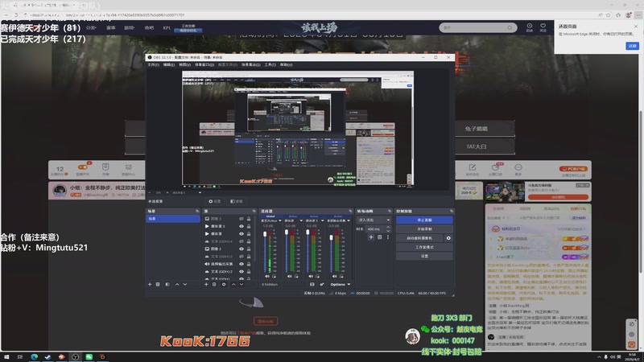The height and width of the screenshot is (362, 644).
Task: Show the 文本 (GDI+) 4 source
Action: (242, 241)
